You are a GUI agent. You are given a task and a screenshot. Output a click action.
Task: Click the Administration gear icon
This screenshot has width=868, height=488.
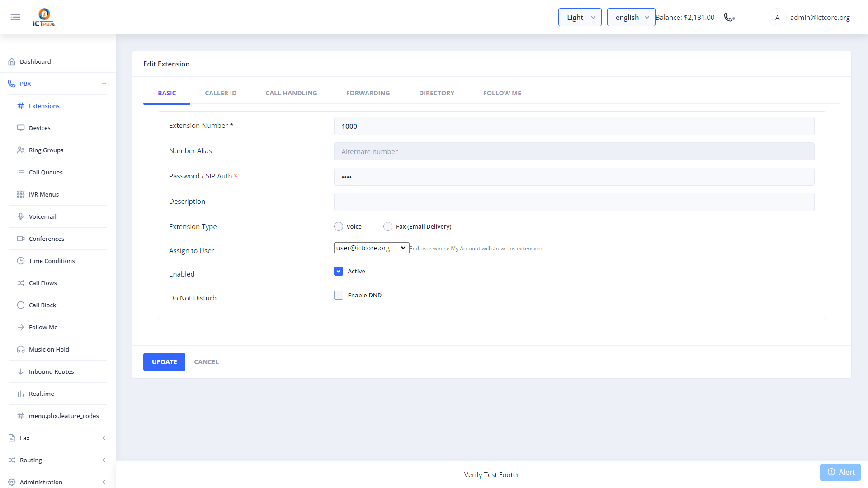click(x=12, y=482)
